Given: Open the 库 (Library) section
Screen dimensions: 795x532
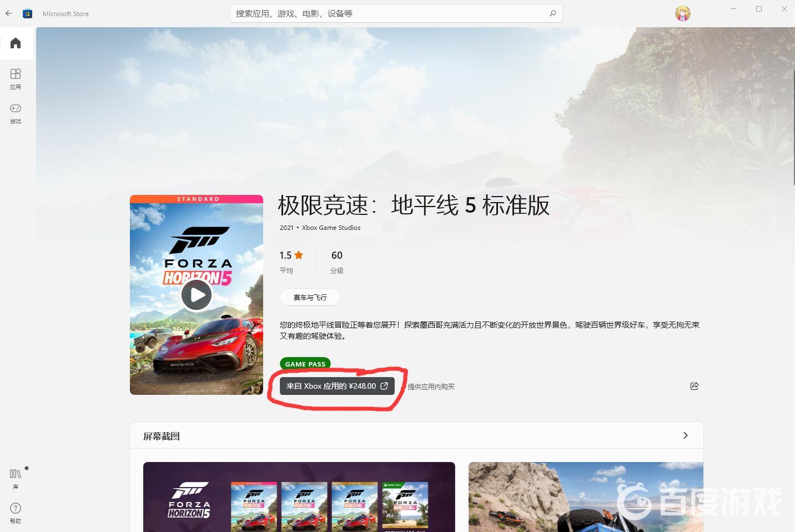Looking at the screenshot, I should (x=16, y=479).
